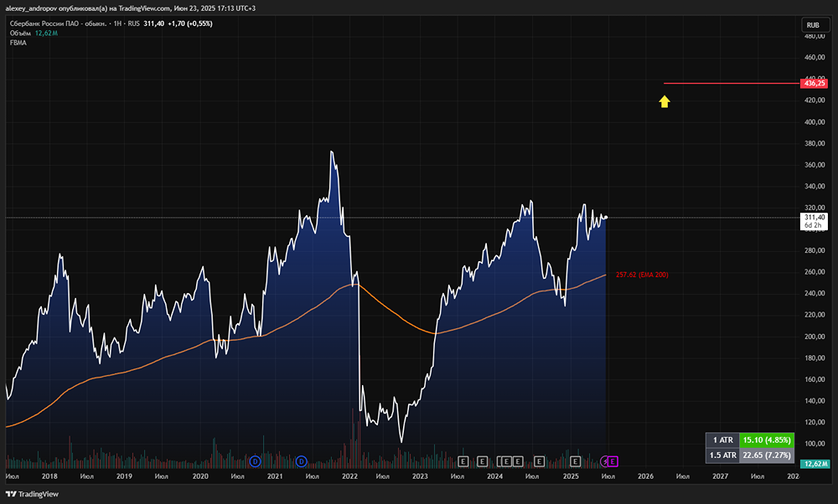Click the current price label 311,40
The image size is (838, 504).
coord(814,221)
